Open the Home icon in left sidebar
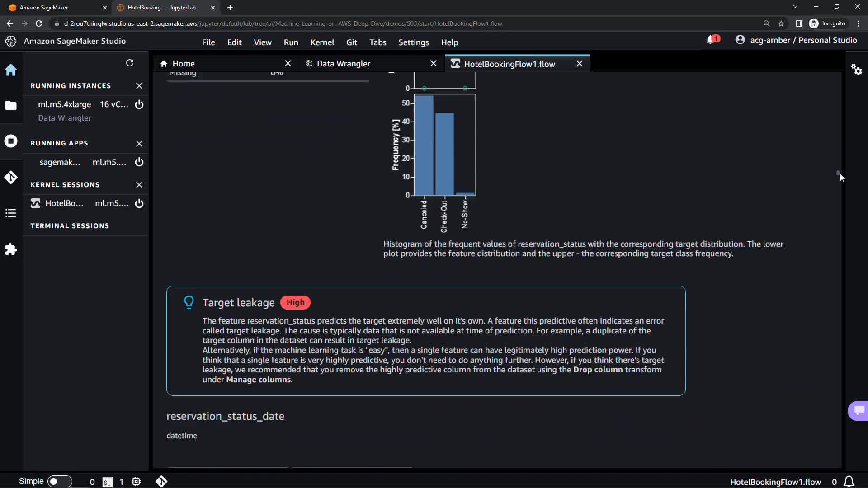 (11, 70)
